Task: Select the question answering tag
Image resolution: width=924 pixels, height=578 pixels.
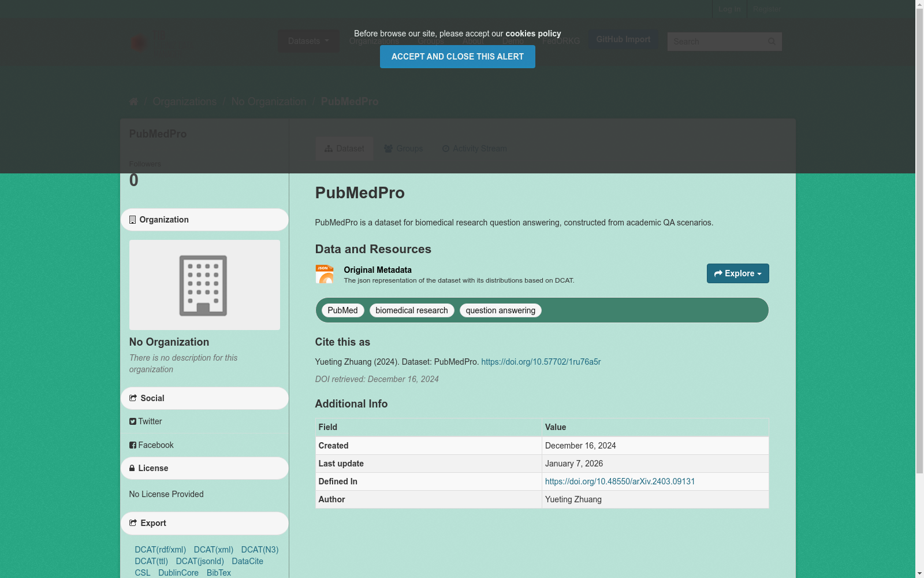Action: click(x=501, y=310)
